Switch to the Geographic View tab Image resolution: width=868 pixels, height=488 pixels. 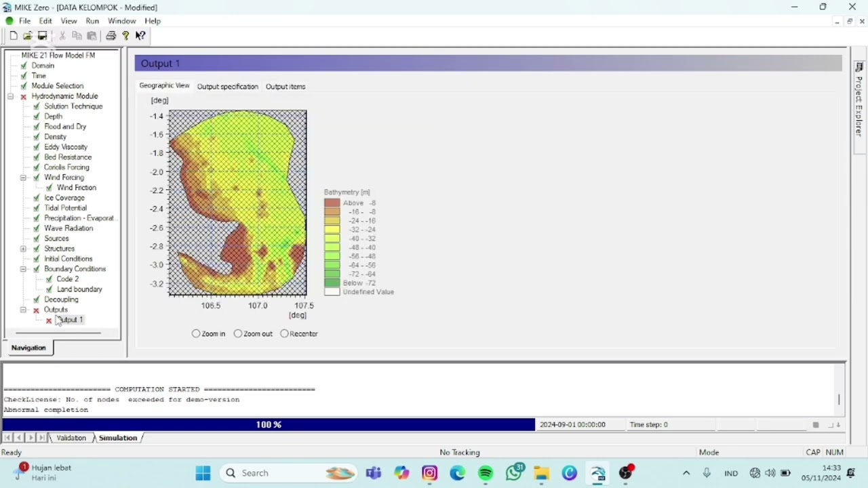pyautogui.click(x=164, y=86)
